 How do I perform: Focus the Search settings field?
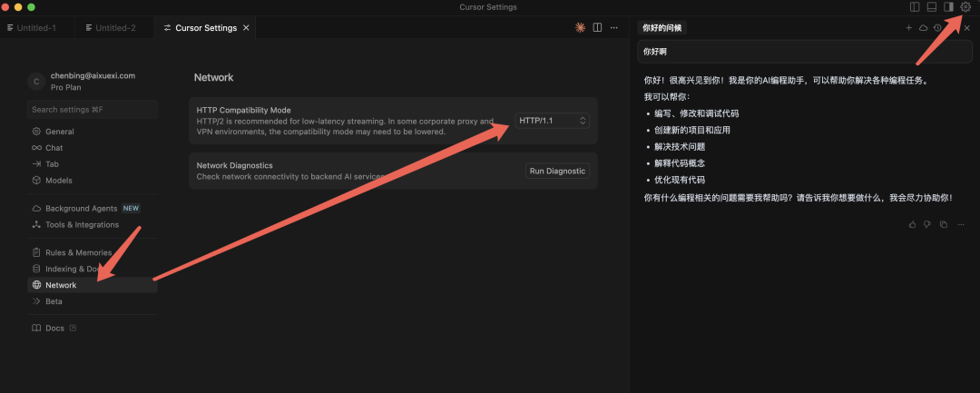tap(93, 109)
